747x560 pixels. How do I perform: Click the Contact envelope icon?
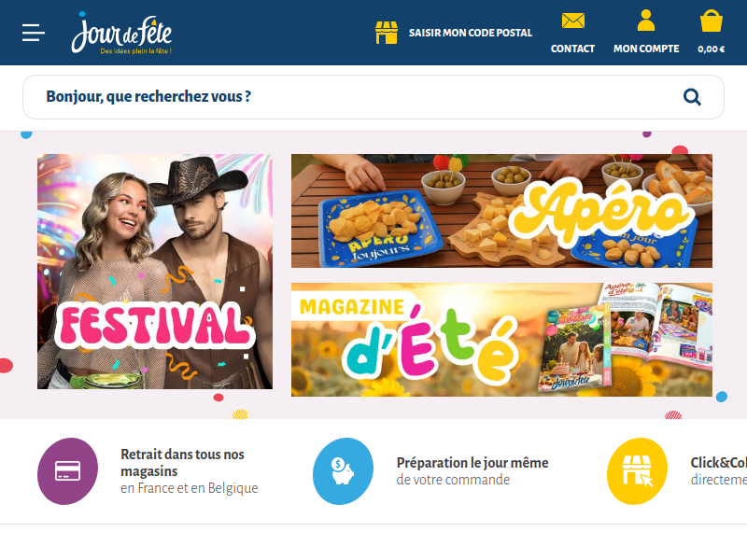point(572,21)
